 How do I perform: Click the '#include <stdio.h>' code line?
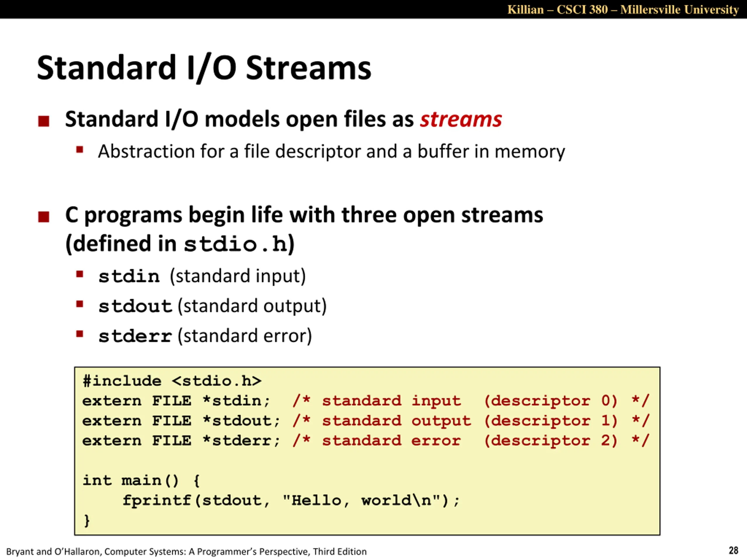172,381
